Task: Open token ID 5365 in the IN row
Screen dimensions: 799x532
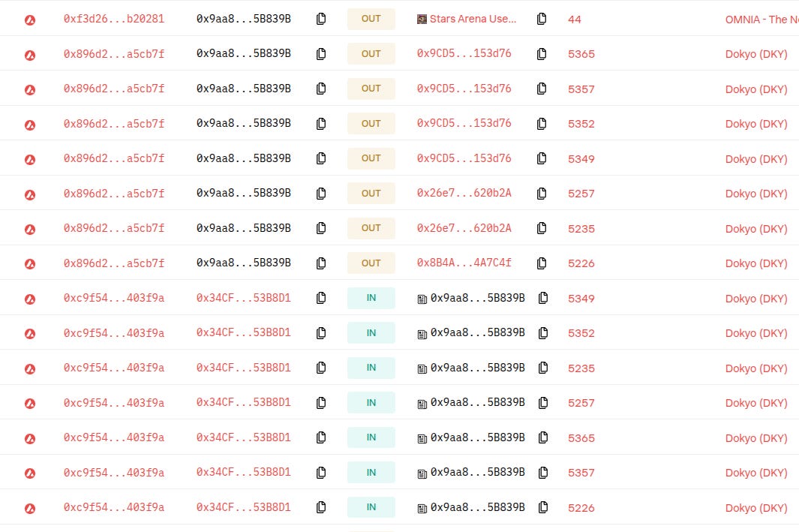Action: pos(581,438)
